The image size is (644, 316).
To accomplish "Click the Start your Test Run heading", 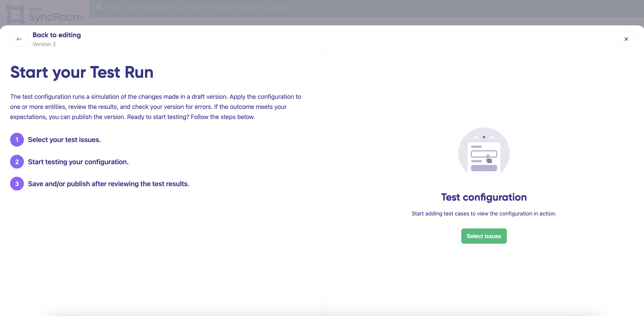I will (x=82, y=72).
